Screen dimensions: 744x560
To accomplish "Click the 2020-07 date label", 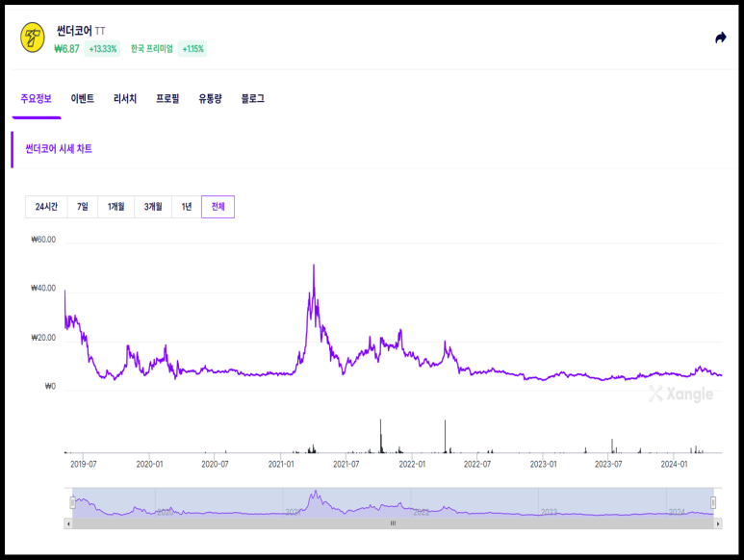I will tap(215, 464).
